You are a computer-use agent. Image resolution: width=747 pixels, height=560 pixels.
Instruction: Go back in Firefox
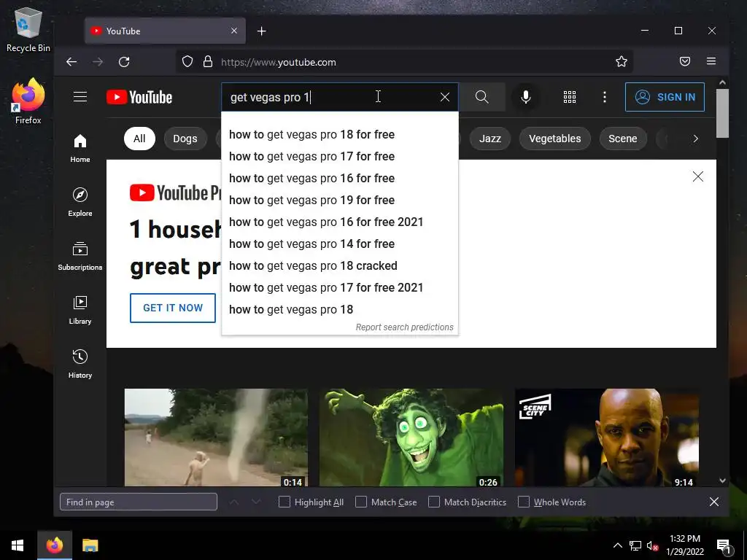[71, 62]
